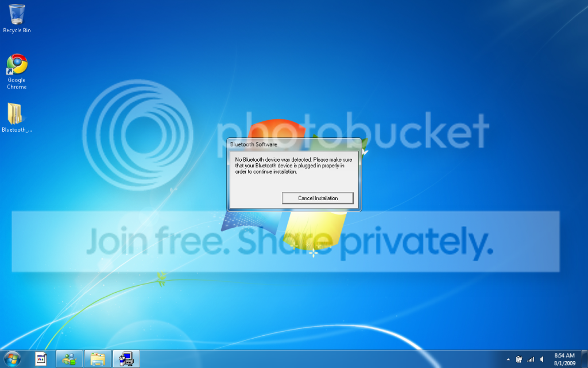Select the Bluetooth_ folder on the desktop
Screen dimensions: 588x368
tap(17, 118)
